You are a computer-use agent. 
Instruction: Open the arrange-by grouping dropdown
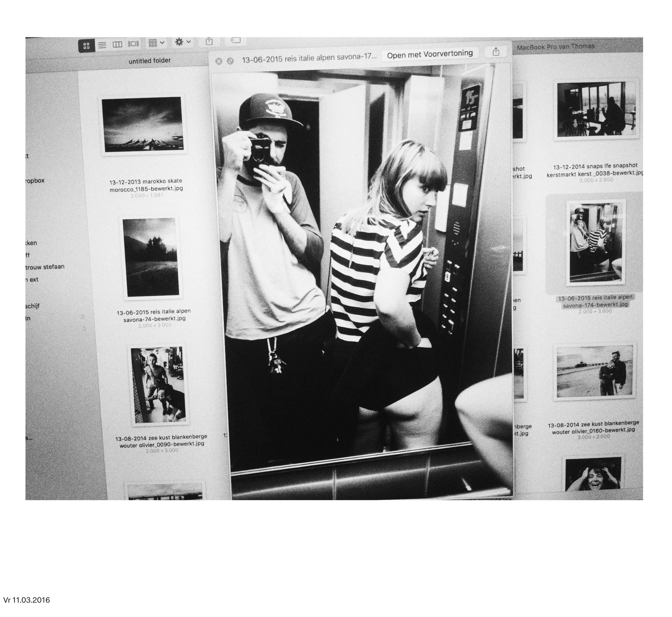(156, 43)
